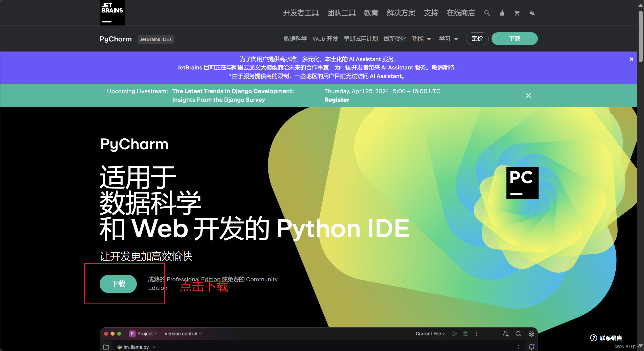The width and height of the screenshot is (644, 351).
Task: Open the shopping cart icon
Action: pyautogui.click(x=517, y=13)
